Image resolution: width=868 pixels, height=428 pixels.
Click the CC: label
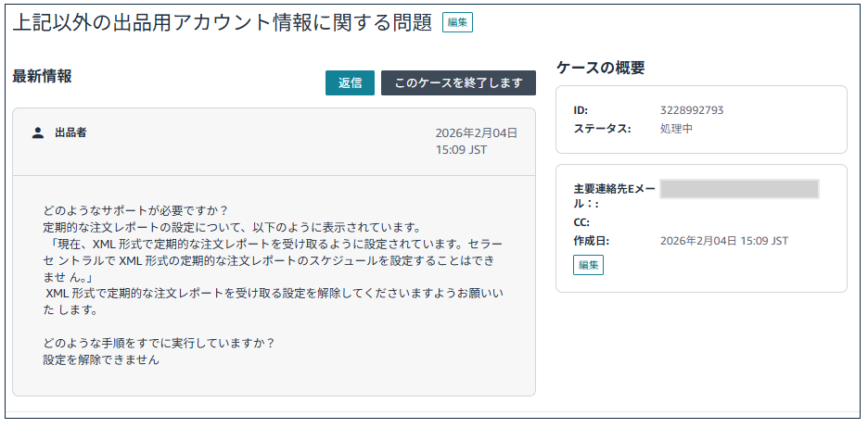[582, 222]
